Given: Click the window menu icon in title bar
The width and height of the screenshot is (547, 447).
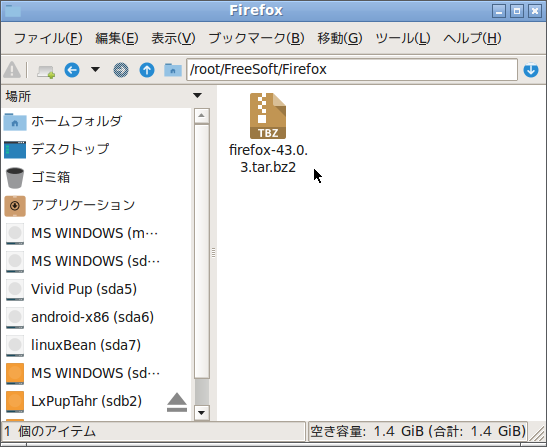Looking at the screenshot, I should pyautogui.click(x=13, y=11).
